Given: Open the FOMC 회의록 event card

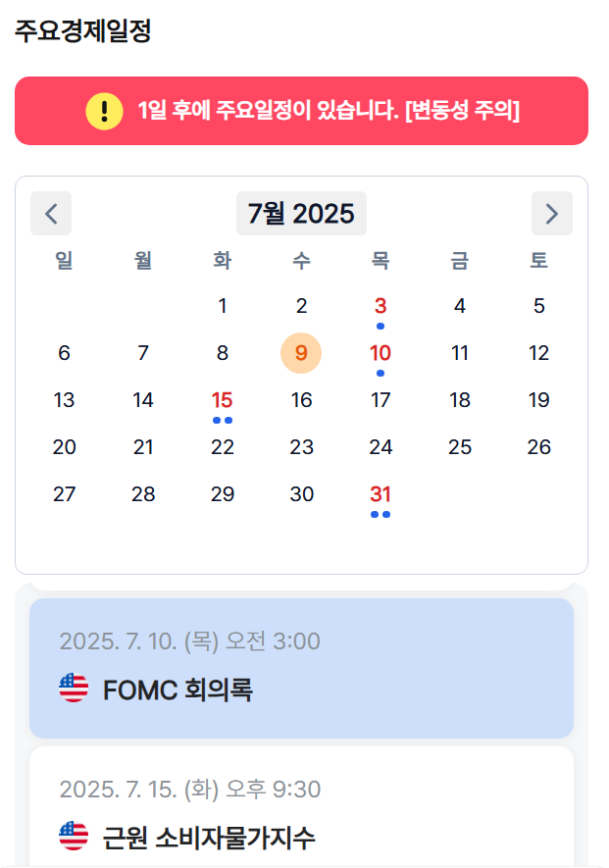Looking at the screenshot, I should [x=301, y=668].
